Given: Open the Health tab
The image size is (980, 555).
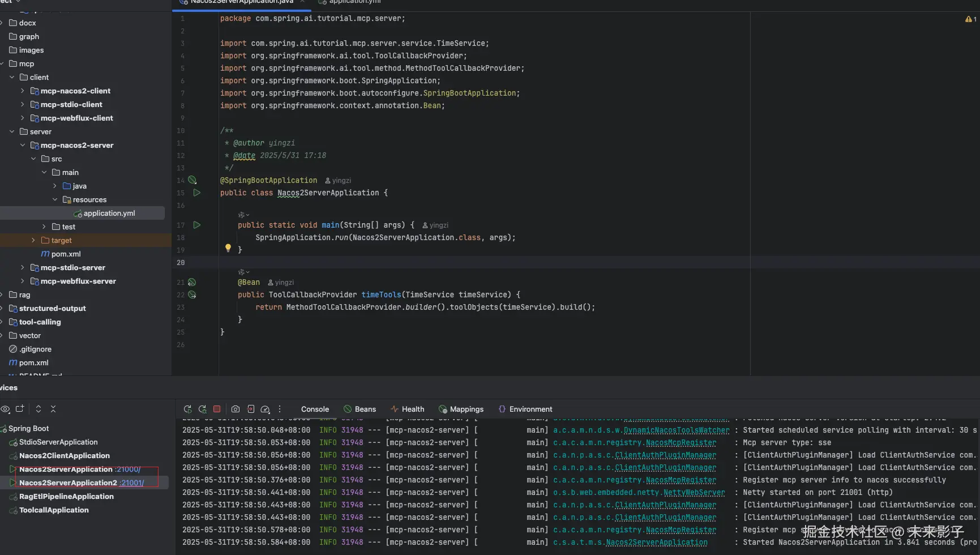Looking at the screenshot, I should 407,409.
